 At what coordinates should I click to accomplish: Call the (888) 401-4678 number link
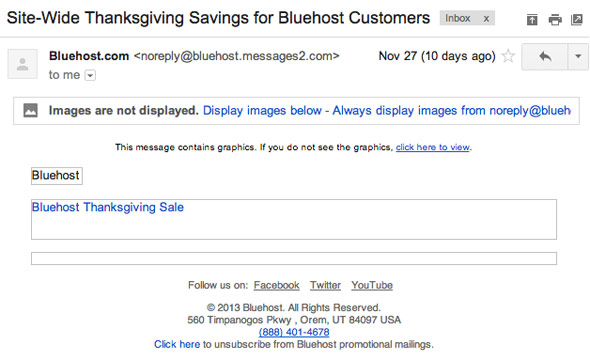[294, 332]
